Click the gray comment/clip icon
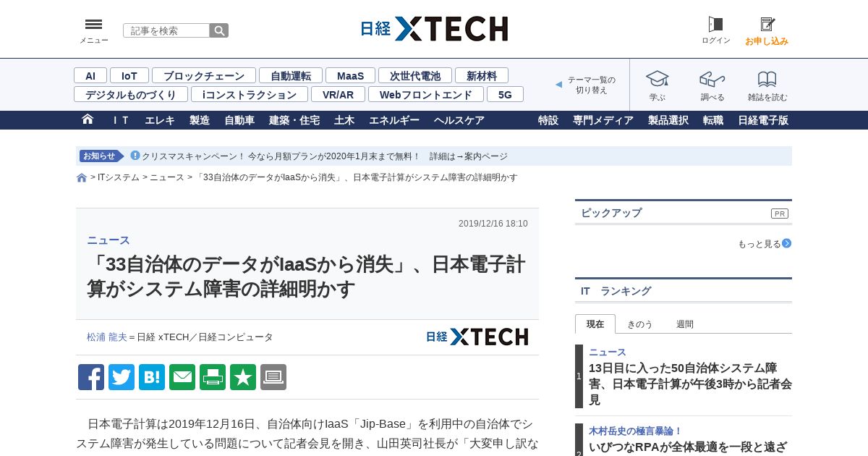The image size is (868, 456). pyautogui.click(x=273, y=377)
